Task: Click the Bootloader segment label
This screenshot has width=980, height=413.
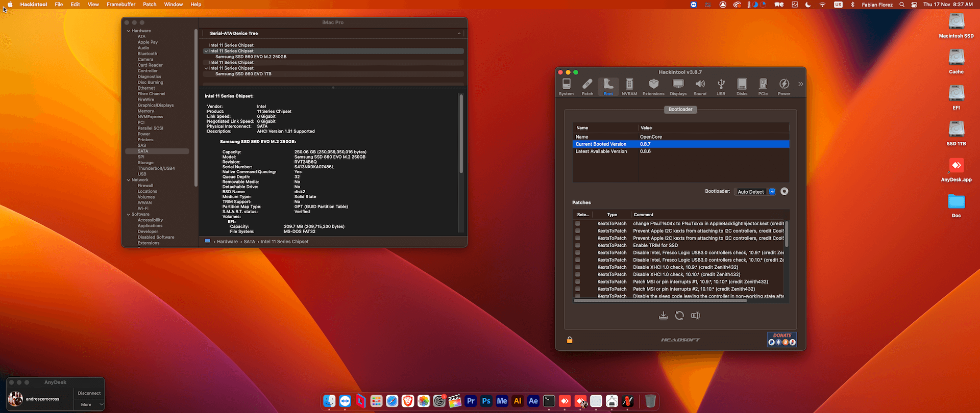Action: (680, 110)
